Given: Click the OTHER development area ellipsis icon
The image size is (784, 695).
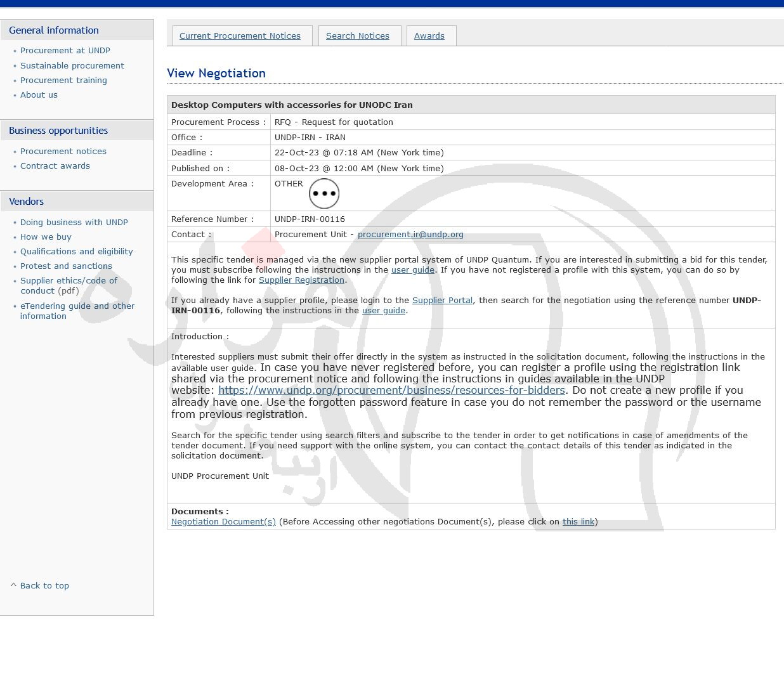Looking at the screenshot, I should click(x=323, y=193).
